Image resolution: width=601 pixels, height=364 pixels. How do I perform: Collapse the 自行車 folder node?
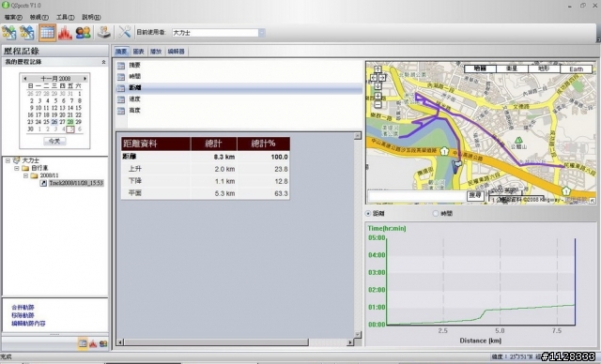17,168
